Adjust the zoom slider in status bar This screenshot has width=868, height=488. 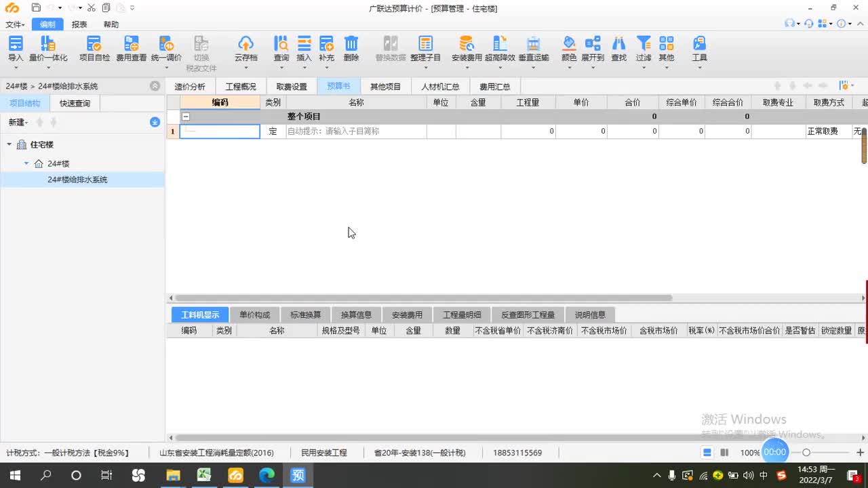(x=806, y=453)
